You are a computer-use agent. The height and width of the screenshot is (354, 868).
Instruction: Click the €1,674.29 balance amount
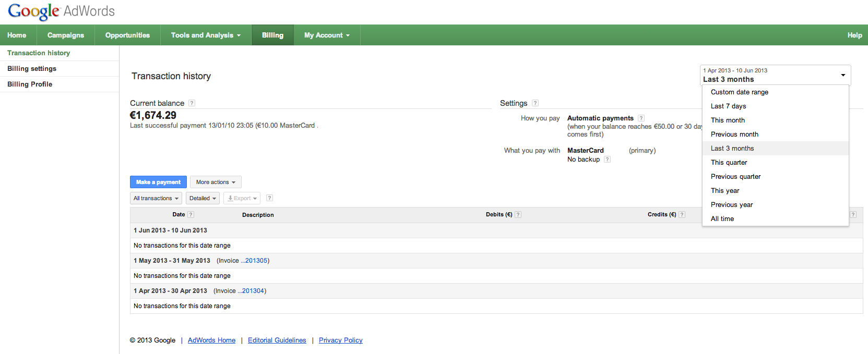pos(153,115)
